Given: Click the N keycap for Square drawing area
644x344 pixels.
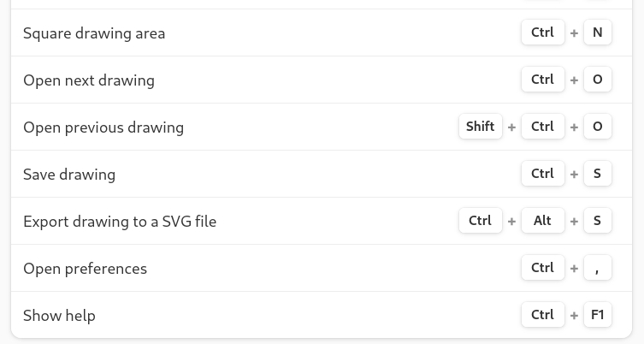Looking at the screenshot, I should pyautogui.click(x=598, y=32).
